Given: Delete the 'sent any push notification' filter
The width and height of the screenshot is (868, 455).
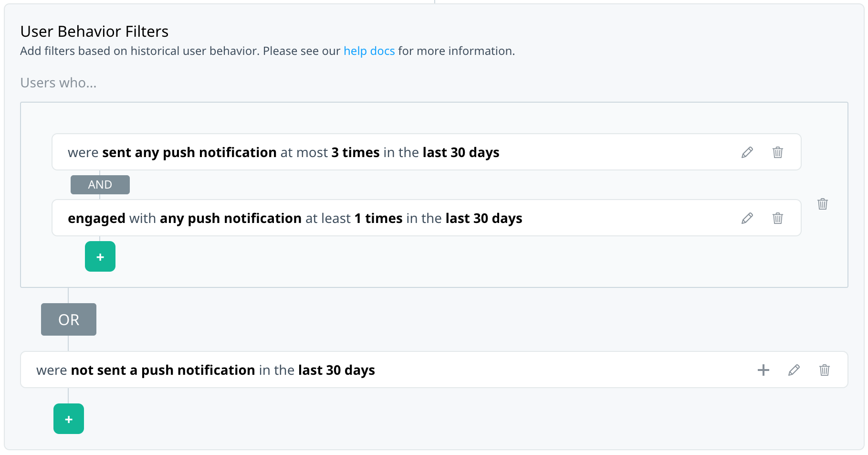Looking at the screenshot, I should tap(778, 152).
